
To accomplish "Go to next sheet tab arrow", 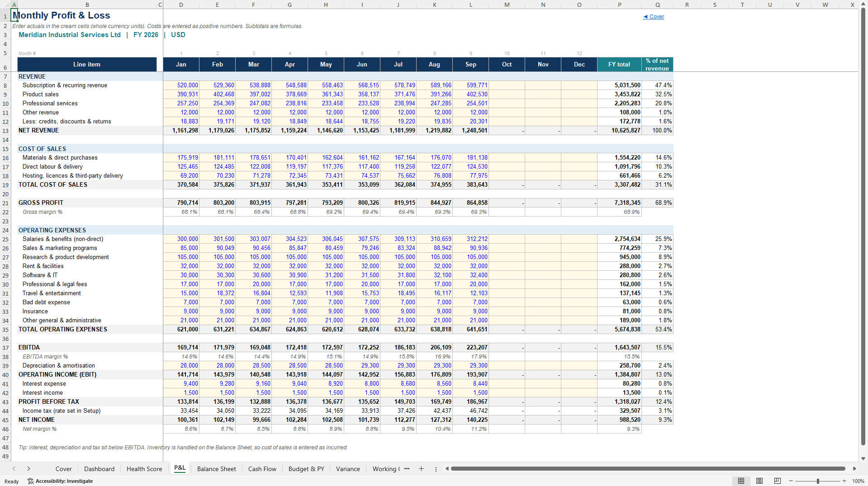I will click(28, 469).
